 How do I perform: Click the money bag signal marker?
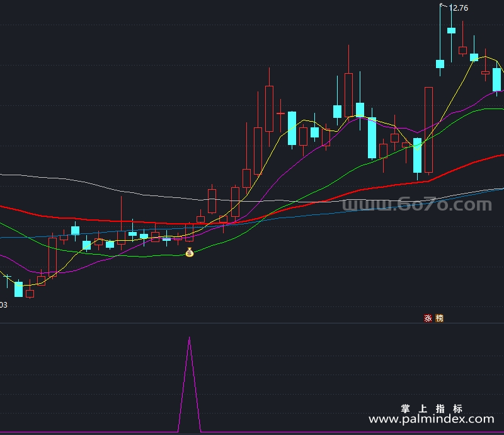190,253
